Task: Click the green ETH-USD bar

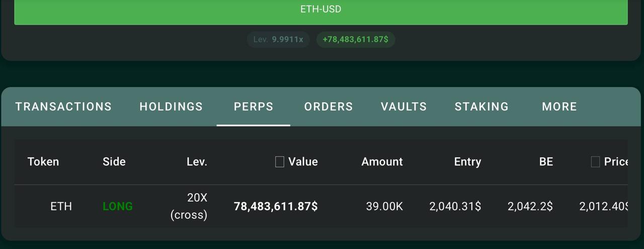Action: coord(321,10)
